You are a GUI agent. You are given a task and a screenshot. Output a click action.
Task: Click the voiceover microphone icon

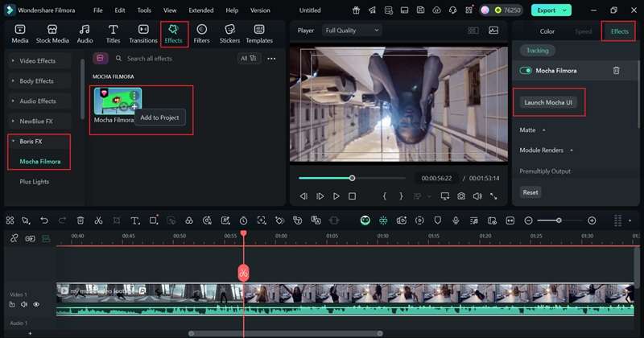pyautogui.click(x=456, y=221)
